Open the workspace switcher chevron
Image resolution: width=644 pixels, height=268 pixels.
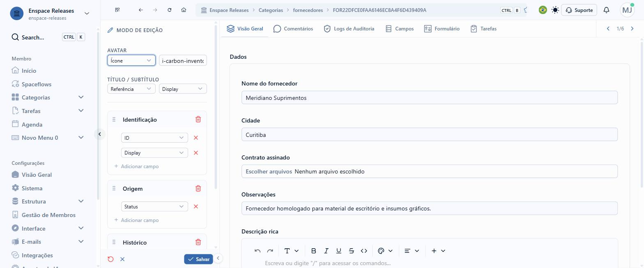87,14
